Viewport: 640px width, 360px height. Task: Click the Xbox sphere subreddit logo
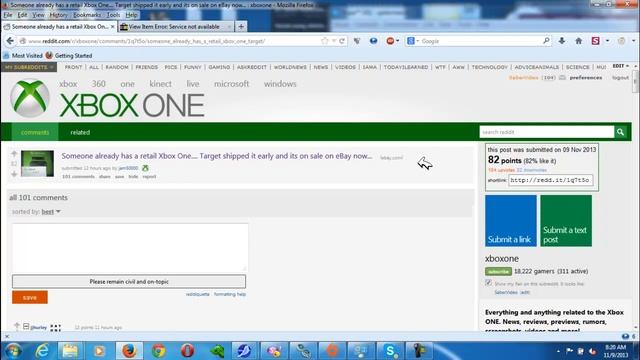(30, 98)
